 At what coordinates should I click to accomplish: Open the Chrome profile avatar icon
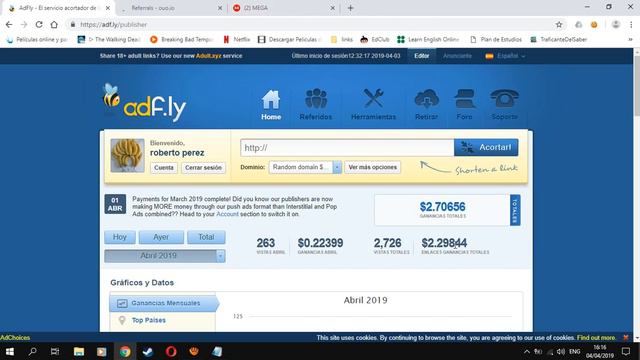(x=616, y=24)
